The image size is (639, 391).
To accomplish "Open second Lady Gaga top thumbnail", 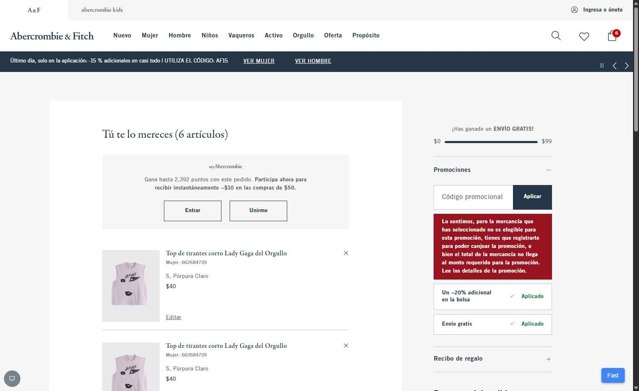I will 131,367.
